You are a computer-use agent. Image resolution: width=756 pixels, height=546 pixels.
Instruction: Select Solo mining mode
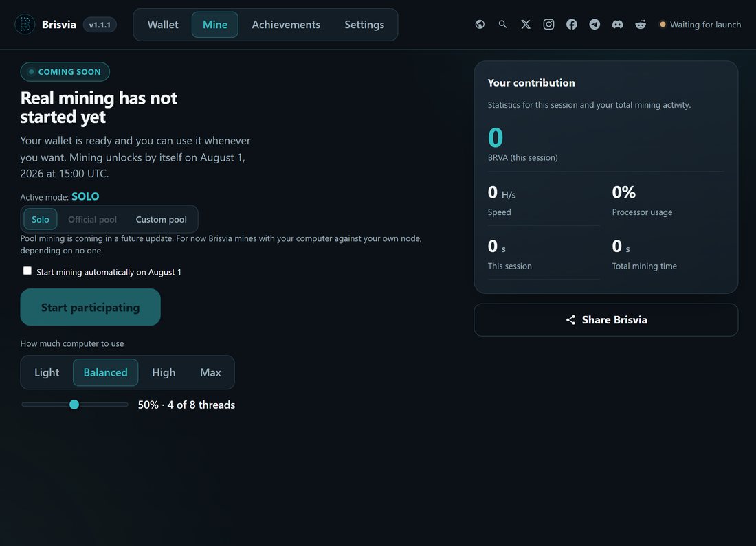tap(41, 219)
